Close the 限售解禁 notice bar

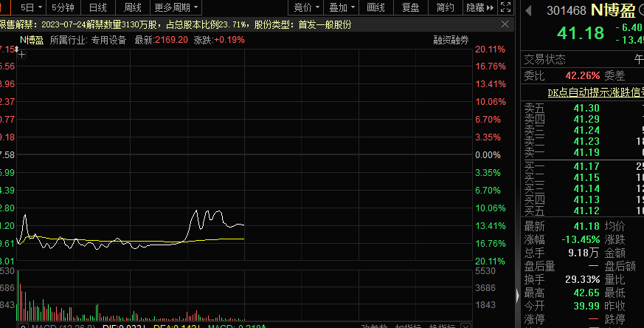506,24
